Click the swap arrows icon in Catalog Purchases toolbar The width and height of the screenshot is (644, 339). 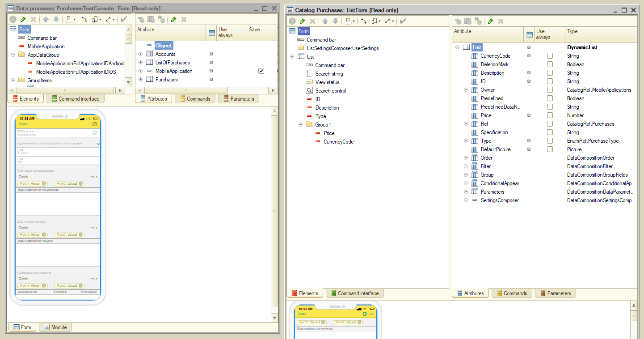[364, 21]
